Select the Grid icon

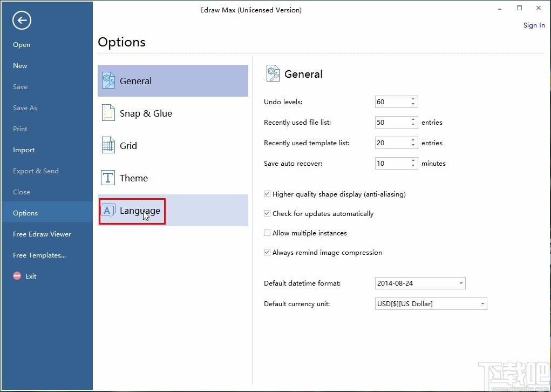coord(108,145)
